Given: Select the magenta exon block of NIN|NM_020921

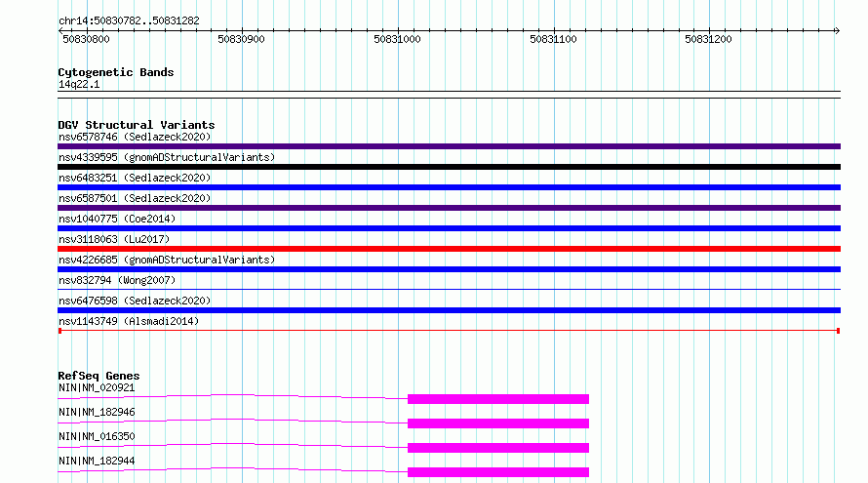Looking at the screenshot, I should [x=498, y=399].
